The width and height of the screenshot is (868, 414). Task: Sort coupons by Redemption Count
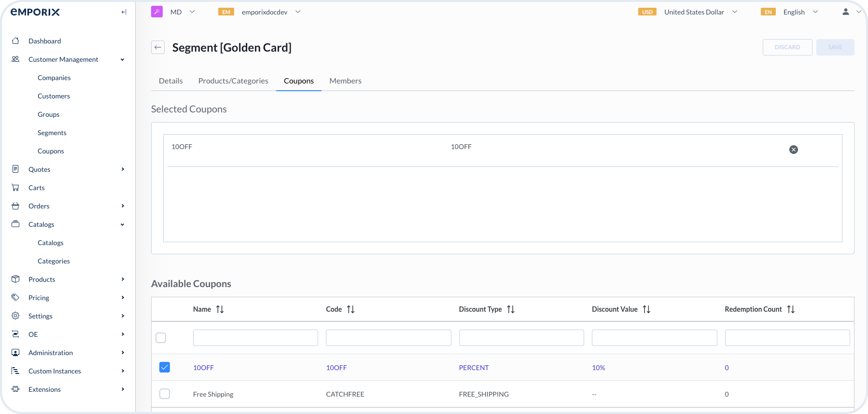790,309
